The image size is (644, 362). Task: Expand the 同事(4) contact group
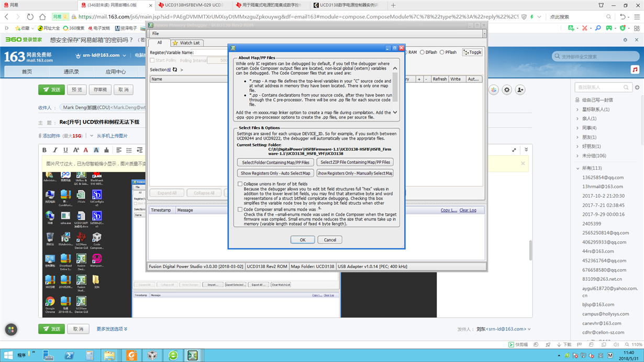pos(578,128)
